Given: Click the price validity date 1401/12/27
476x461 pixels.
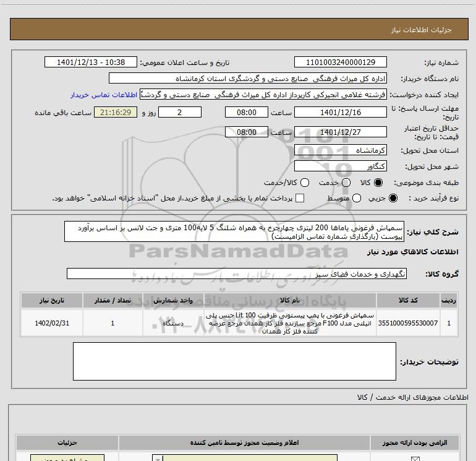Looking at the screenshot, I should click(340, 132).
